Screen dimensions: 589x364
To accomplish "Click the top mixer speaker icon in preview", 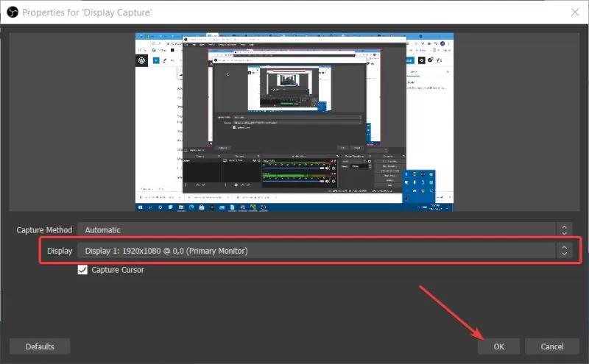I will point(327,168).
